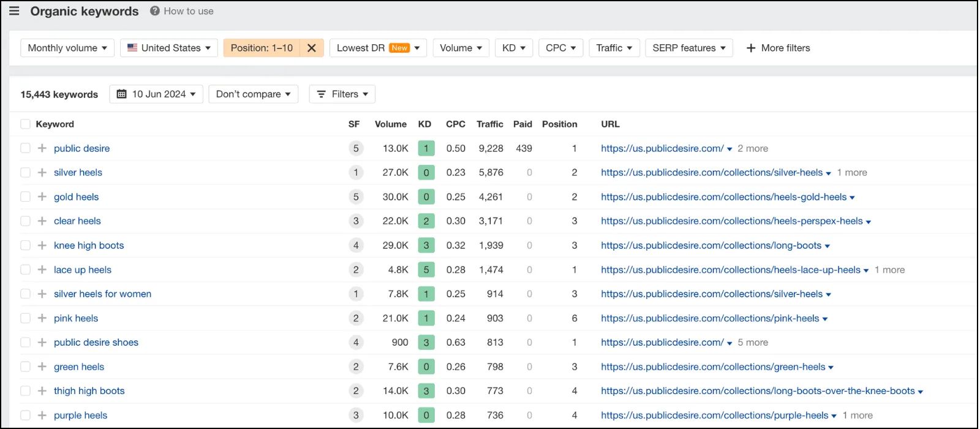Open the Lowest DR filter dropdown
The height and width of the screenshot is (429, 980).
tap(378, 48)
